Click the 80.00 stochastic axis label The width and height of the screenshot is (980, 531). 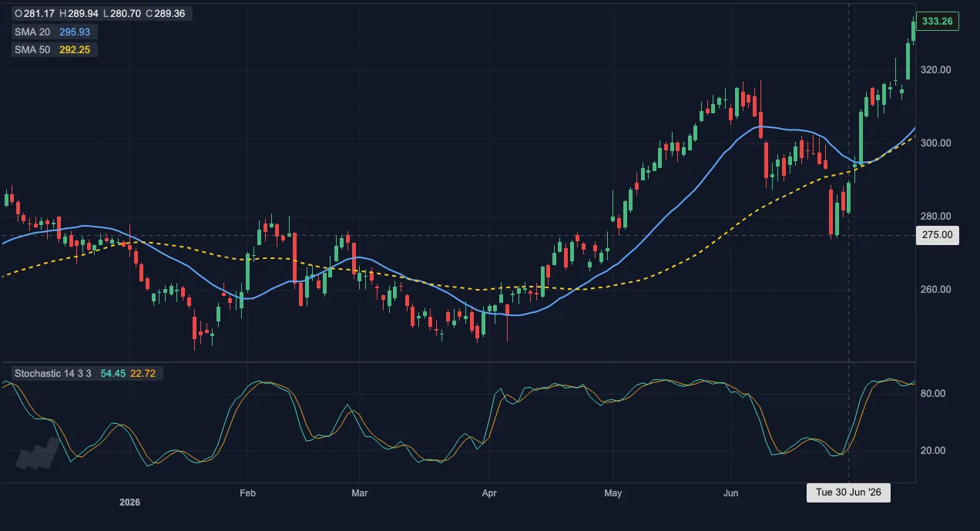click(933, 393)
